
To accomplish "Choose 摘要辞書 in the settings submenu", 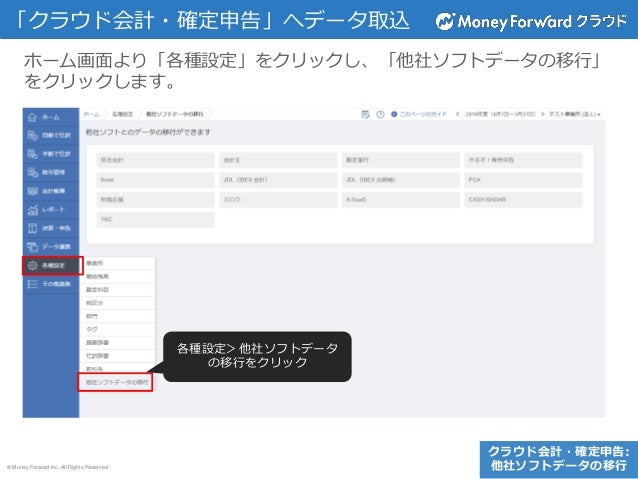I will (118, 343).
